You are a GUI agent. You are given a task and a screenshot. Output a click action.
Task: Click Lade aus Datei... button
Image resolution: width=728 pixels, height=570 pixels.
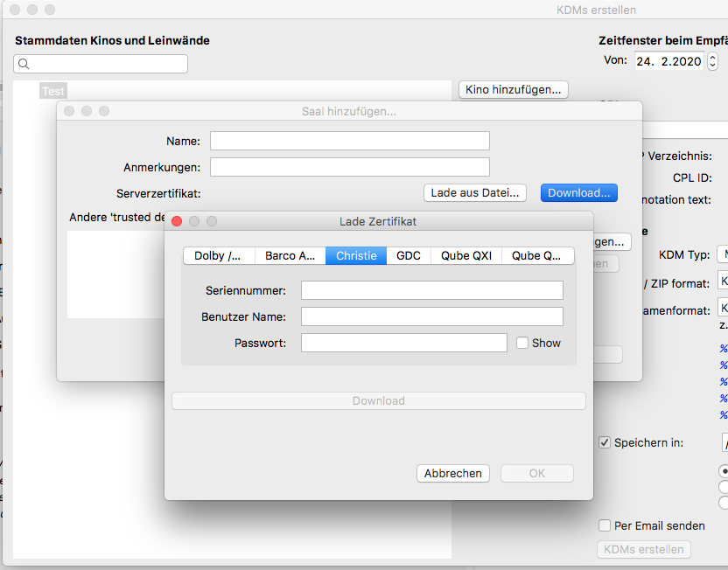[475, 192]
